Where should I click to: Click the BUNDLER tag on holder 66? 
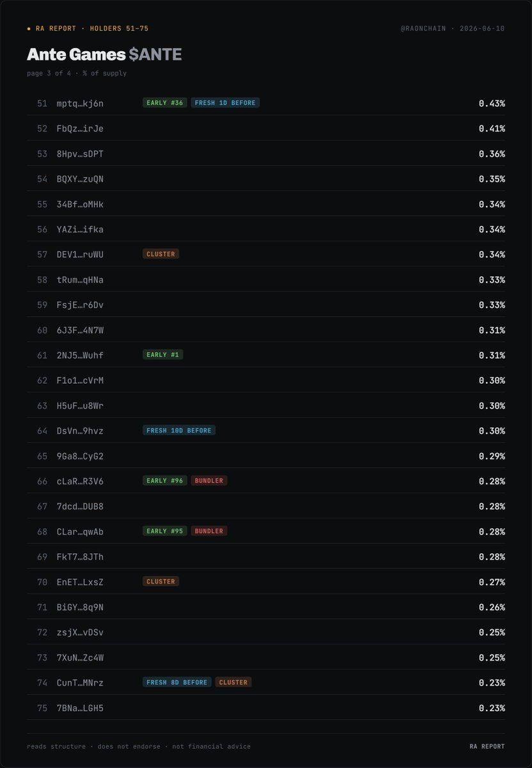(x=209, y=481)
